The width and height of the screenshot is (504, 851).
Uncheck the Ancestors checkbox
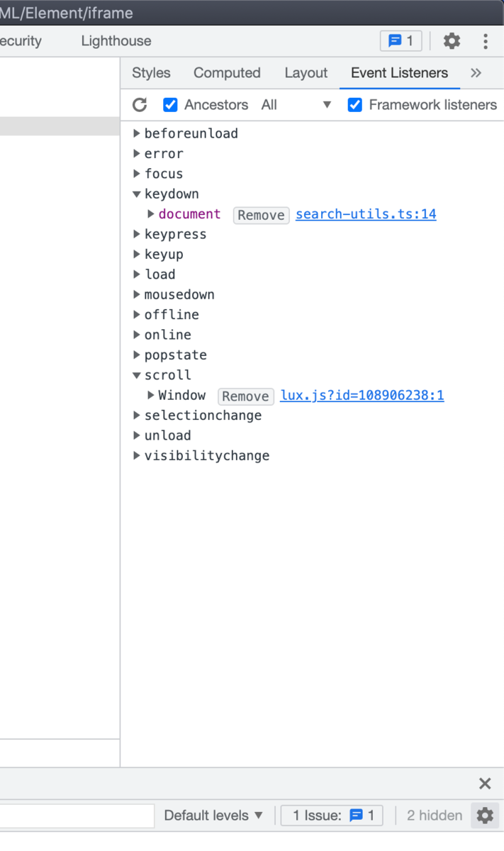click(170, 105)
